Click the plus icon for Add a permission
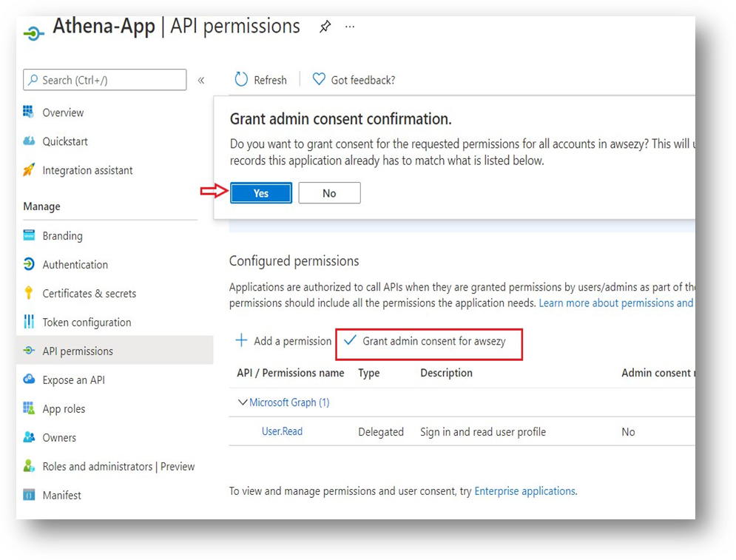The width and height of the screenshot is (736, 560). [x=241, y=340]
